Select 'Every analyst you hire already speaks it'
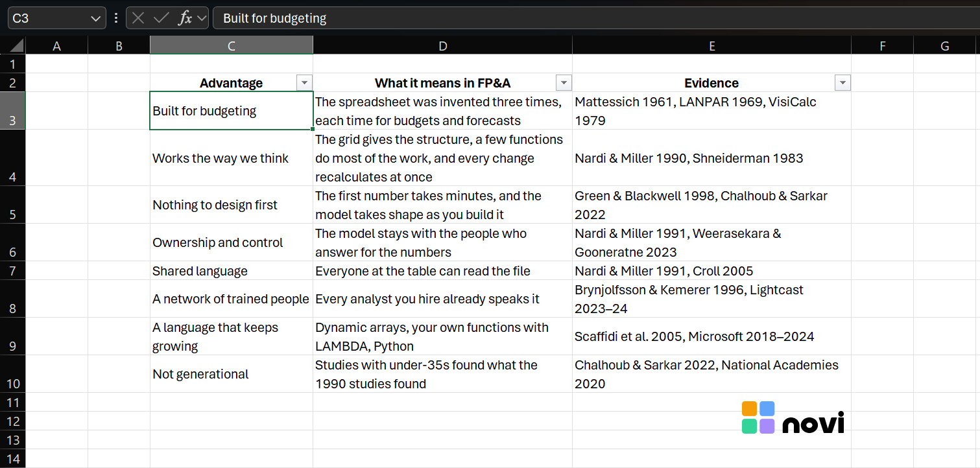Image resolution: width=980 pixels, height=468 pixels. pyautogui.click(x=442, y=299)
